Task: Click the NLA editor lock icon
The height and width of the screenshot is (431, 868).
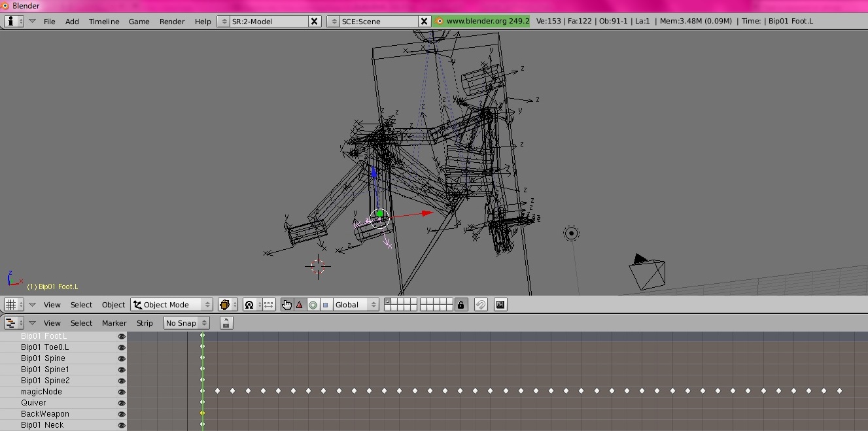Action: pyautogui.click(x=226, y=323)
